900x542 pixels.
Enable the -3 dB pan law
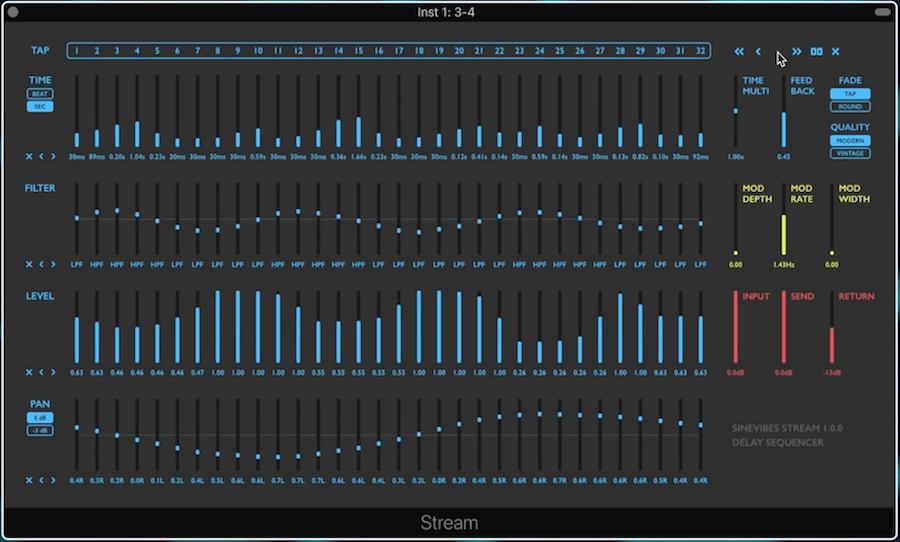pos(40,430)
